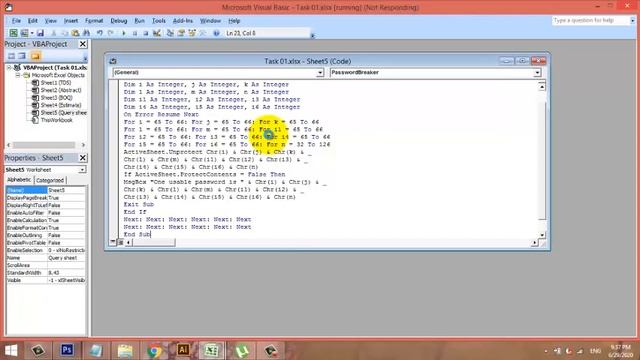The width and height of the screenshot is (640, 360).
Task: Select Sheet4 (Estimate) in project tree
Action: [61, 105]
